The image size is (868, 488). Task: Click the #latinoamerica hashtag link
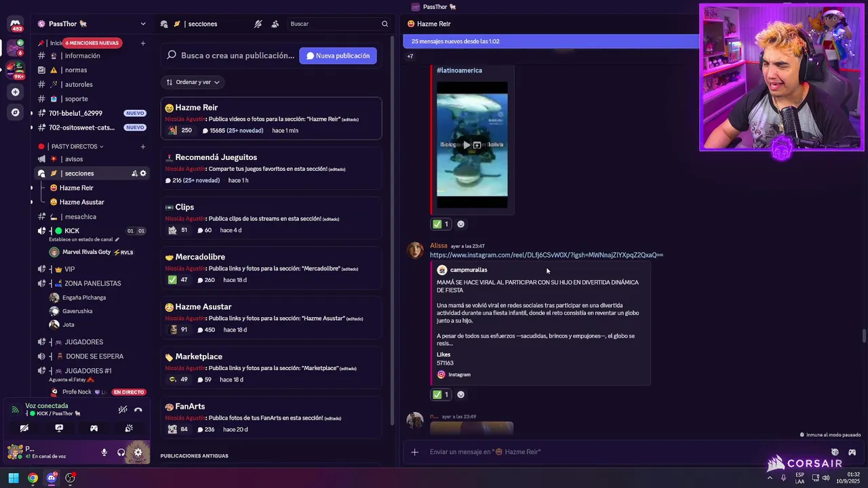click(x=460, y=70)
